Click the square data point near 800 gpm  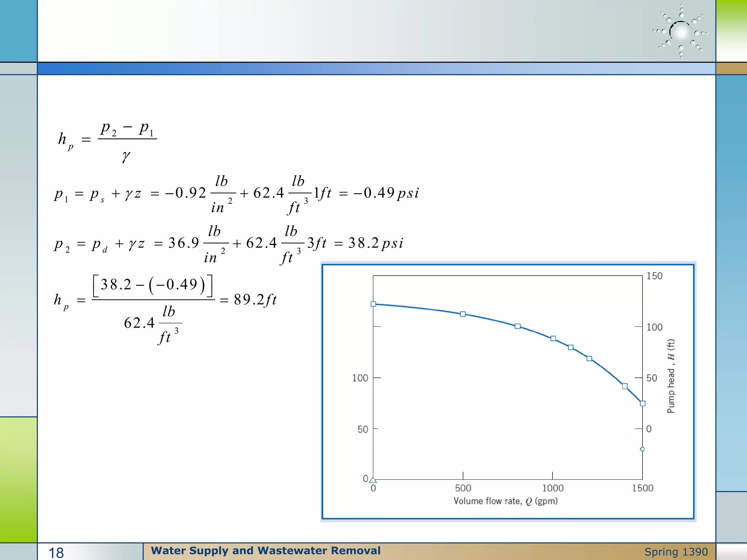517,326
